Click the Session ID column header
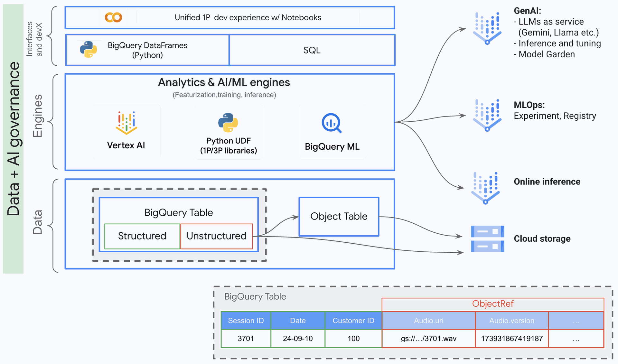 [x=246, y=321]
